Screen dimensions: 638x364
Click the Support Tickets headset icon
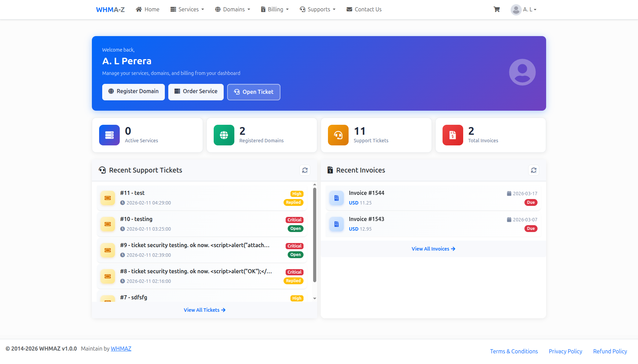click(338, 135)
